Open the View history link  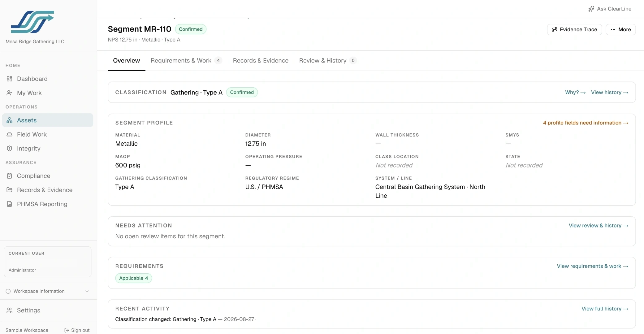(610, 92)
